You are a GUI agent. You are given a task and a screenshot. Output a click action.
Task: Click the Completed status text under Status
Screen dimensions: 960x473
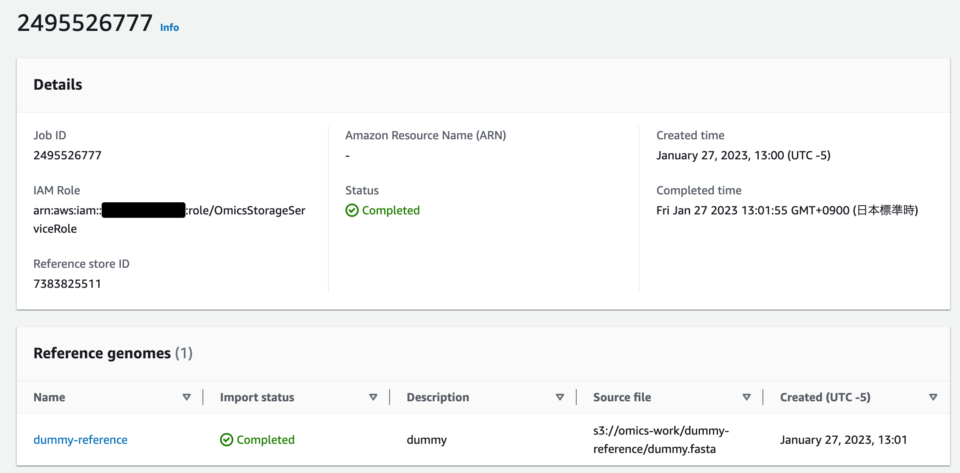coord(391,210)
